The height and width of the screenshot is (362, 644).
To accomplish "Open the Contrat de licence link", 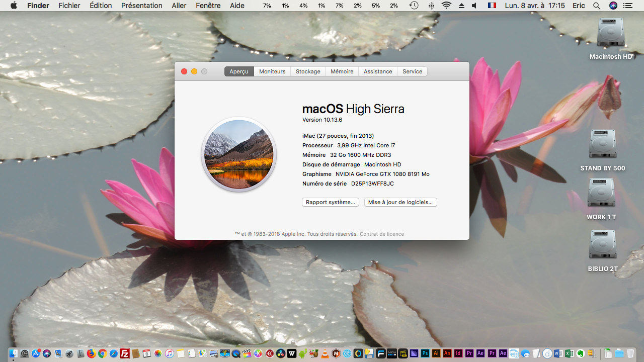I will pyautogui.click(x=382, y=234).
